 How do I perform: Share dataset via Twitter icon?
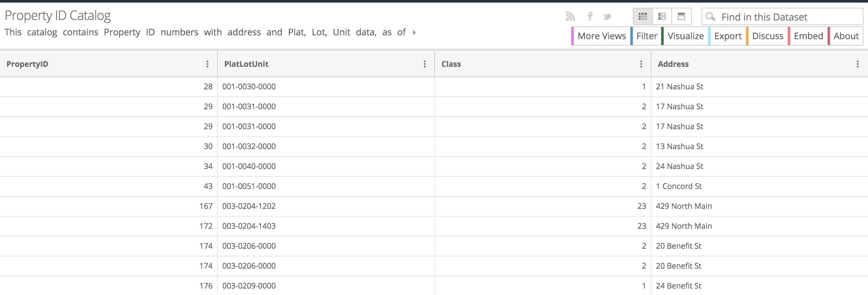[x=607, y=16]
